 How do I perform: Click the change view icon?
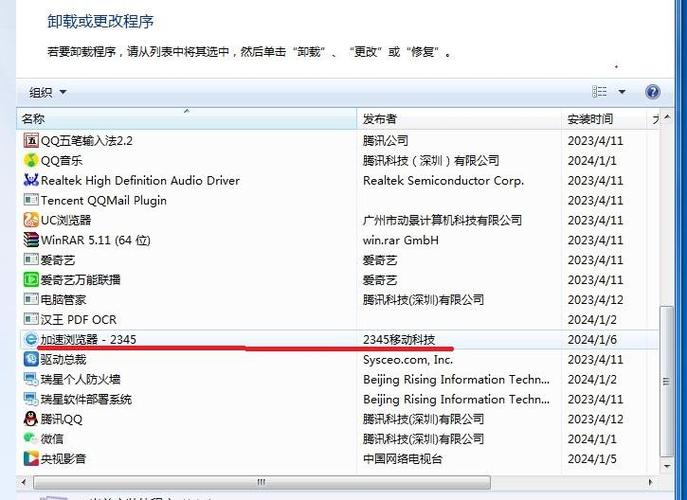599,92
